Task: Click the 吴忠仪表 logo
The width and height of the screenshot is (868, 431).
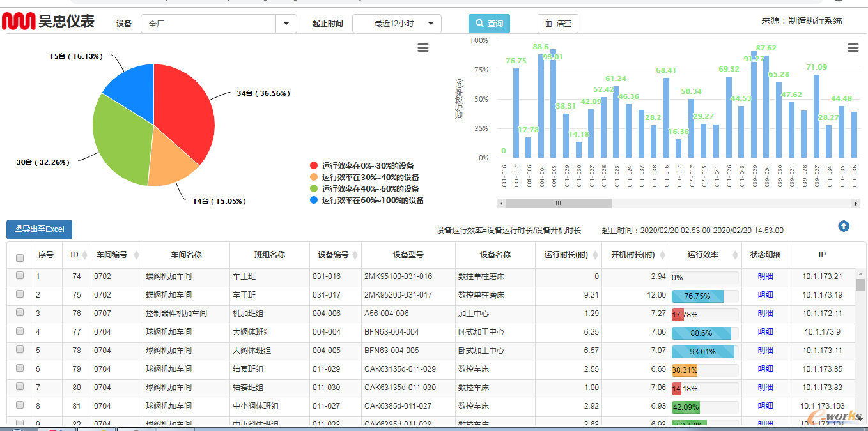Action: coord(48,22)
